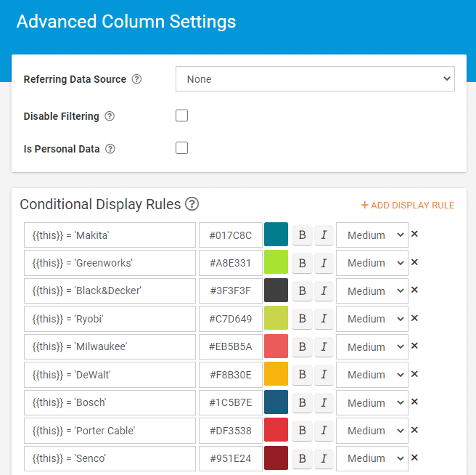The width and height of the screenshot is (476, 475).
Task: Toggle bold for the Senco rule
Action: 302,458
